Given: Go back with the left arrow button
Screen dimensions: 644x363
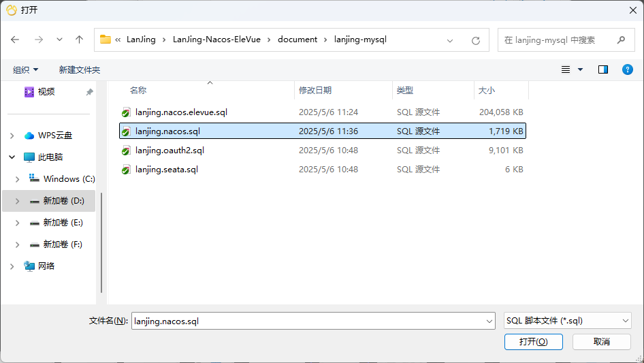Looking at the screenshot, I should tap(15, 40).
